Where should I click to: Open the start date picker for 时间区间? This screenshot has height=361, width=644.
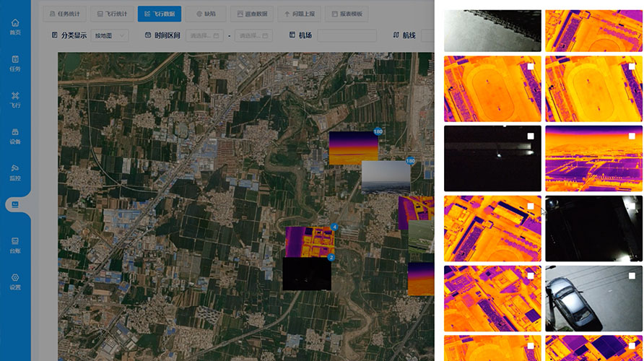click(204, 35)
